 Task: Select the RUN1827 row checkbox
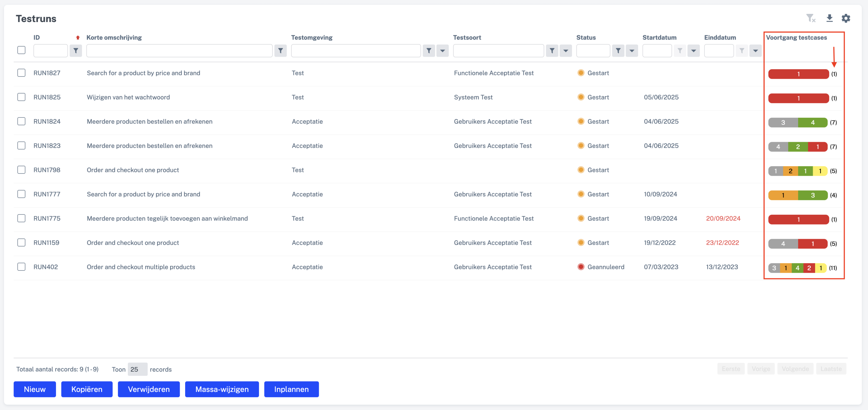pos(21,73)
